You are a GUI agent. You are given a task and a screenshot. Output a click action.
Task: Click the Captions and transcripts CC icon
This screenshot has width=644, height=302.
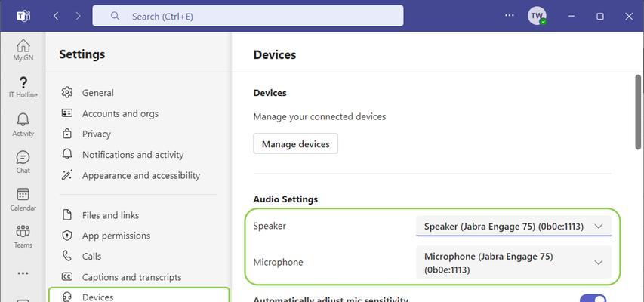tap(67, 277)
